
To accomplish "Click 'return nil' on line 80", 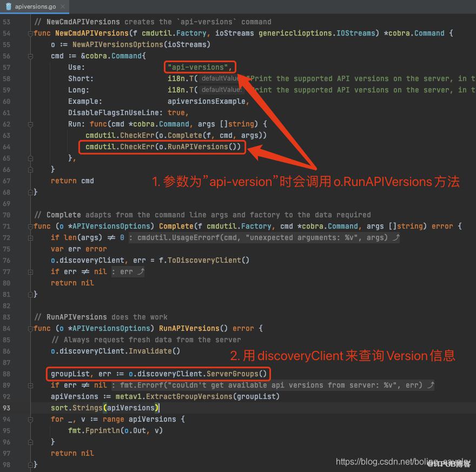I will pyautogui.click(x=72, y=283).
